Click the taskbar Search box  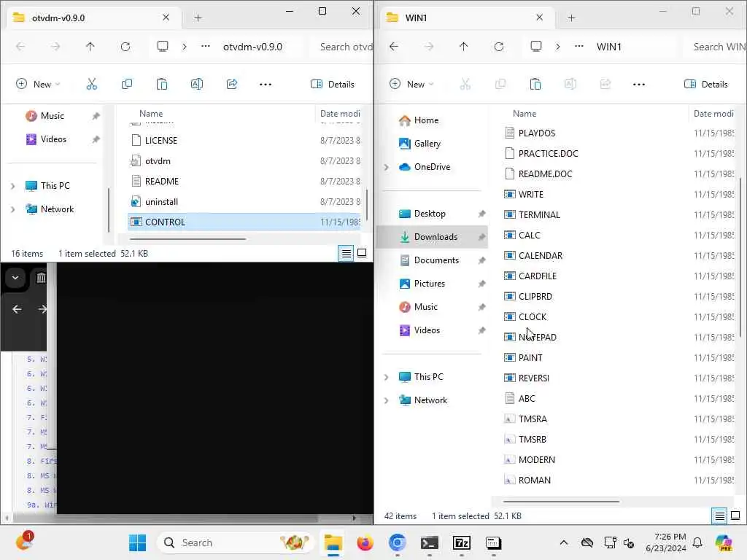236,542
